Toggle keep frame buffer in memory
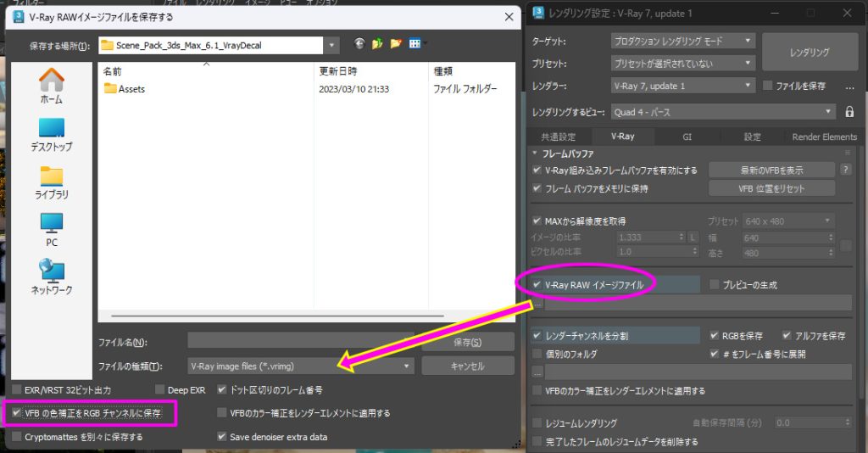Screen dimensions: 868x453 click(x=537, y=188)
